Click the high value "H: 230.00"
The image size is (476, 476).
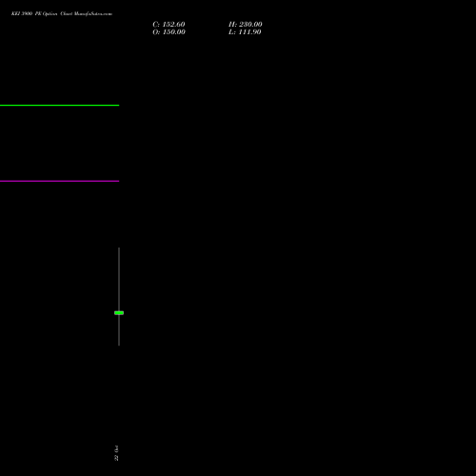[x=246, y=25]
